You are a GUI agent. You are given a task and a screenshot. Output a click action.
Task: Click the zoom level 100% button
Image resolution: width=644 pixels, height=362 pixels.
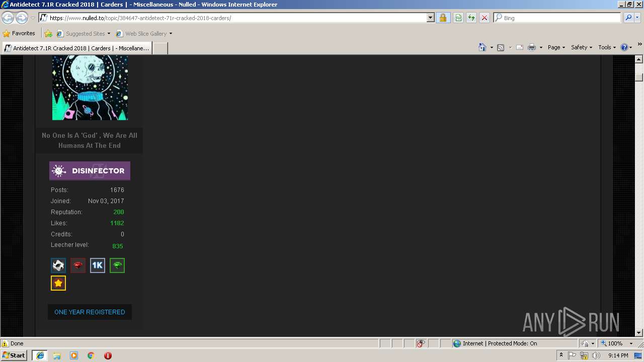tap(611, 343)
